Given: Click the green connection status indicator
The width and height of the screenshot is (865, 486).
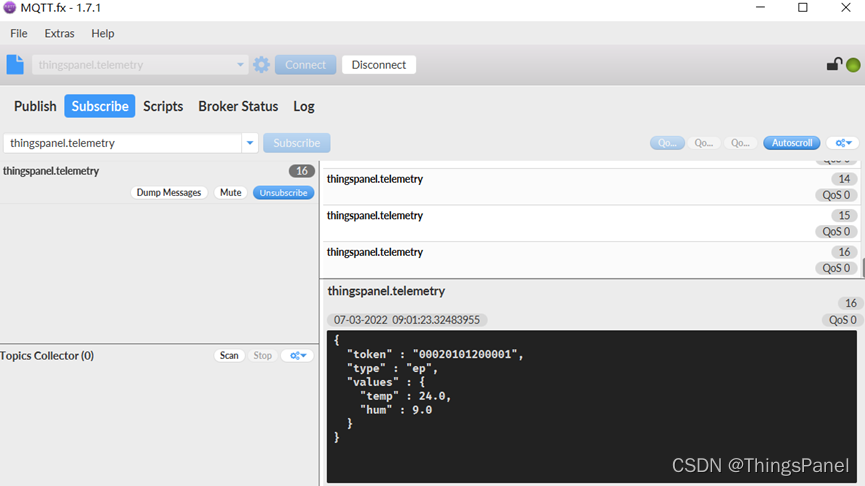Looking at the screenshot, I should coord(853,65).
